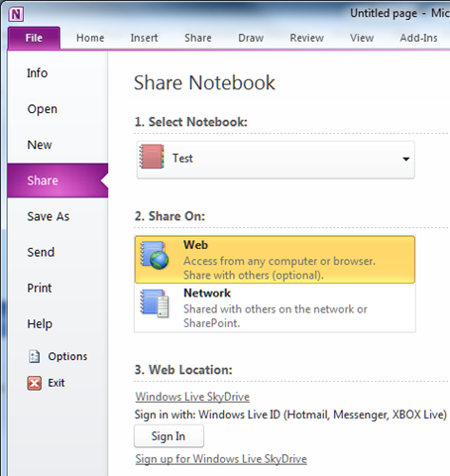Open Save As in backstage menu
Viewport: 450px width, 476px height.
49,216
